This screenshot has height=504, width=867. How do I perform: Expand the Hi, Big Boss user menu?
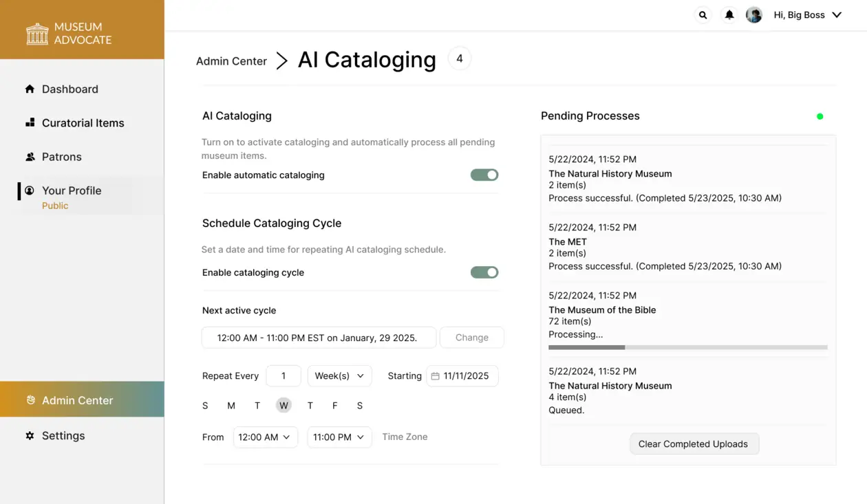tap(808, 15)
